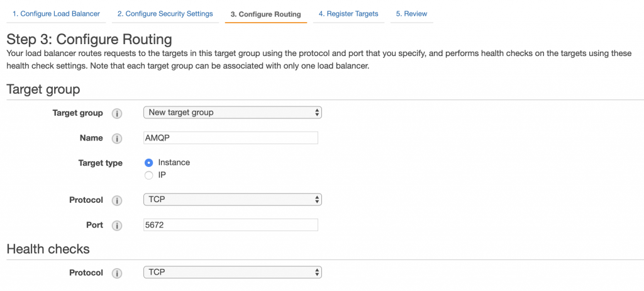Click the Name field containing AMQP
This screenshot has height=291, width=644.
(x=230, y=138)
